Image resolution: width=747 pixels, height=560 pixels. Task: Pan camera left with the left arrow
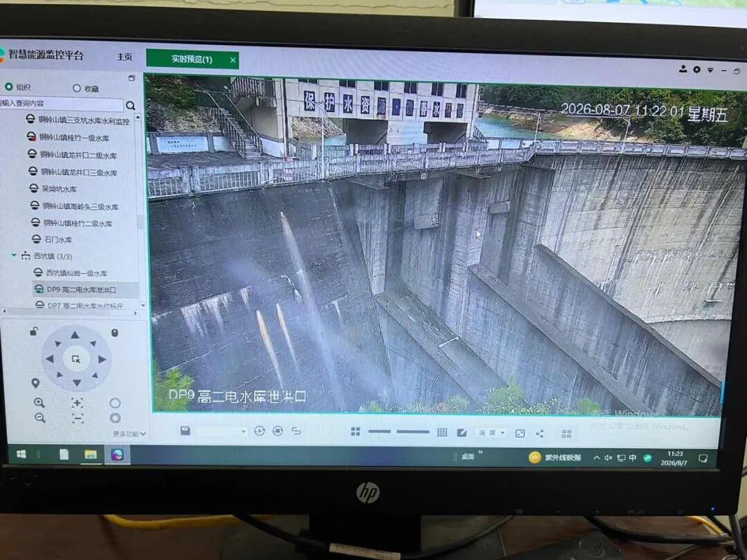(50, 359)
